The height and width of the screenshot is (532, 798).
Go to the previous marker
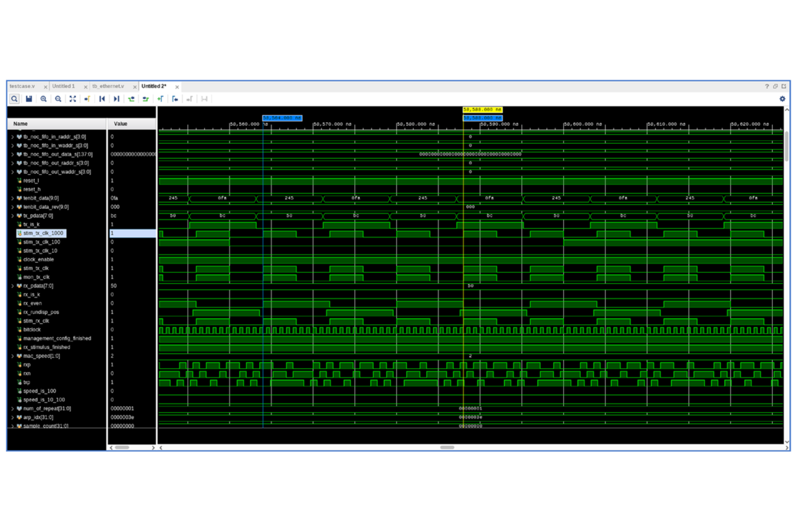(x=175, y=99)
